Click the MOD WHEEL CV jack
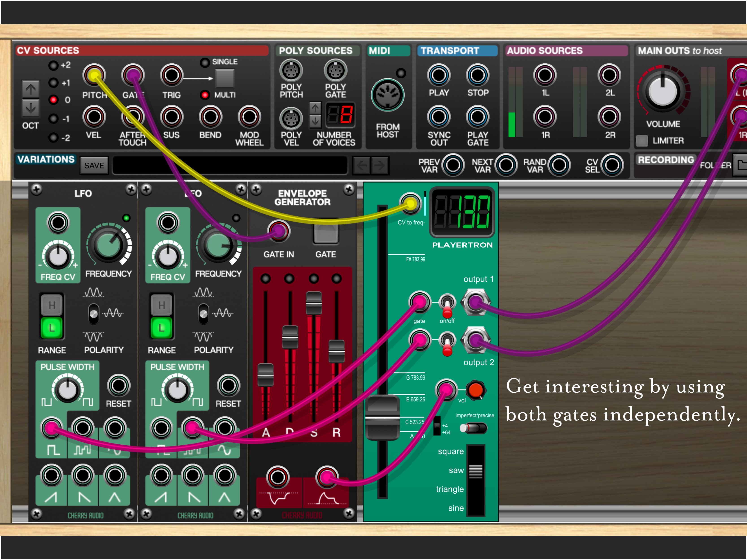 click(249, 117)
